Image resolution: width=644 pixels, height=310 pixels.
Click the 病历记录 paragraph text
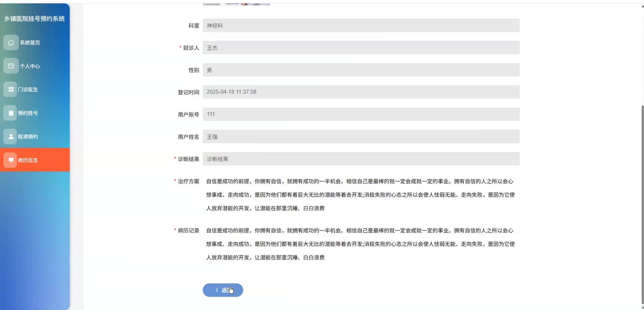click(x=360, y=244)
